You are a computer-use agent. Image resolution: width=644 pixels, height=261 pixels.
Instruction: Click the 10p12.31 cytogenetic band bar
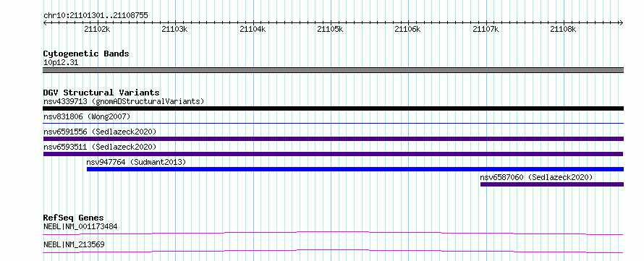[333, 70]
